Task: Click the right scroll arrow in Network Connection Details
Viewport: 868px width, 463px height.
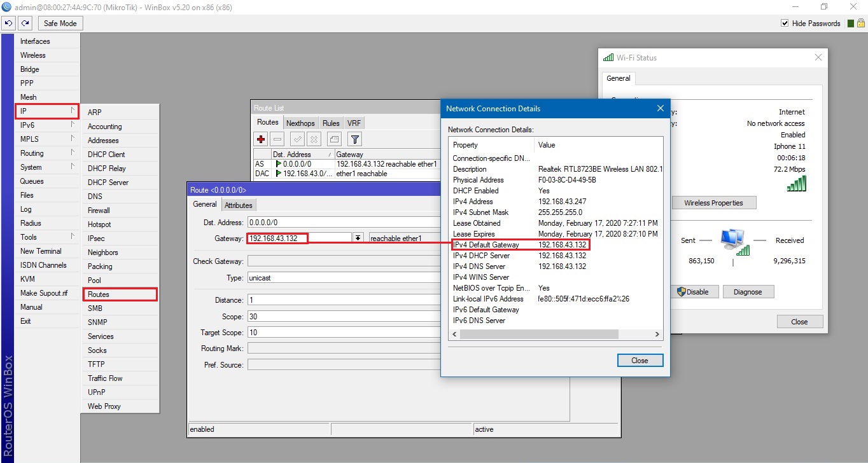Action: click(x=657, y=334)
